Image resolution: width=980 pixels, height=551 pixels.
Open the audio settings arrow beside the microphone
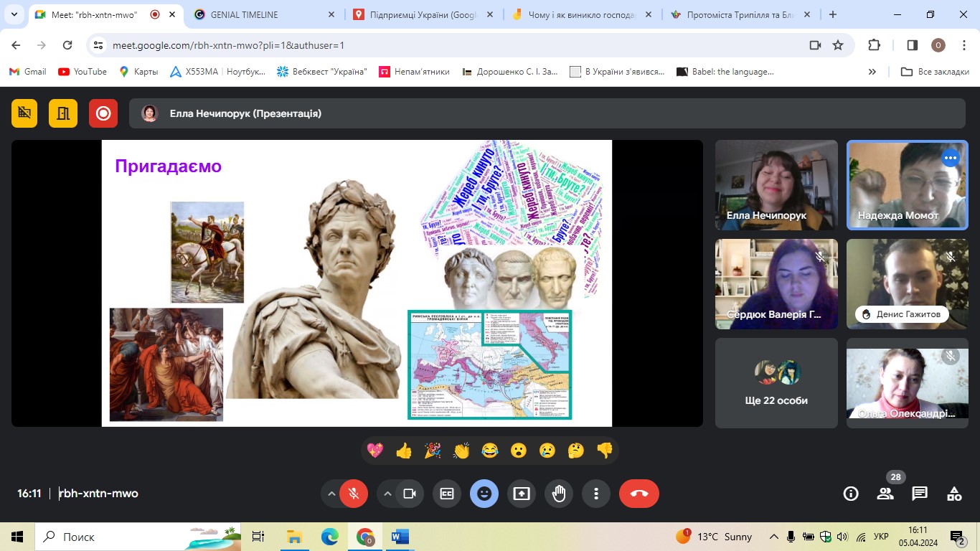coord(331,494)
